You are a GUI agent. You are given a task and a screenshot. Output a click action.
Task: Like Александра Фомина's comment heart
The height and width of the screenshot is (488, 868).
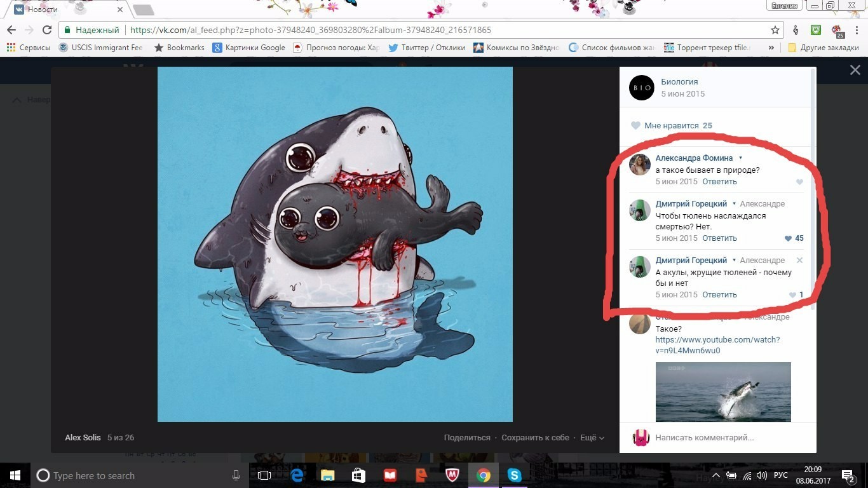point(799,182)
